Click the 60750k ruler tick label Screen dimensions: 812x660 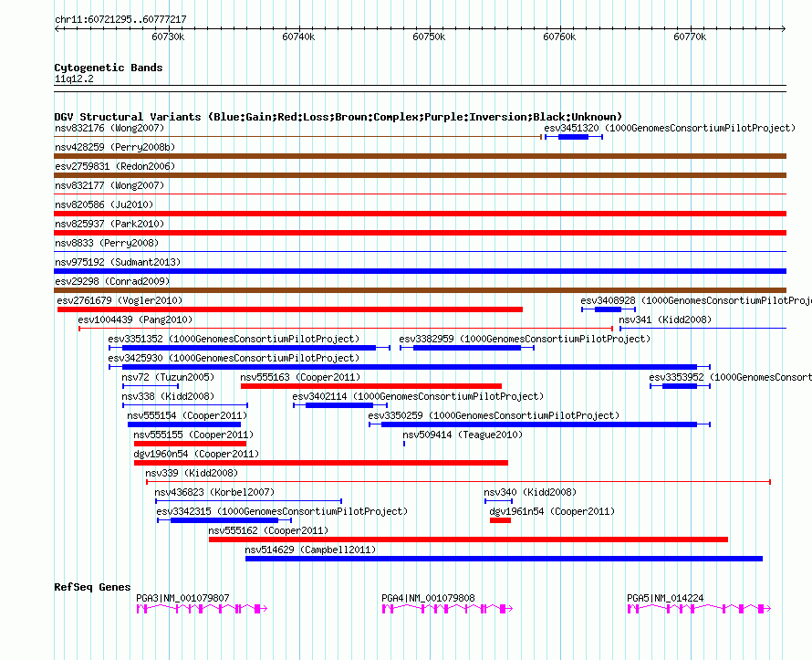[429, 37]
